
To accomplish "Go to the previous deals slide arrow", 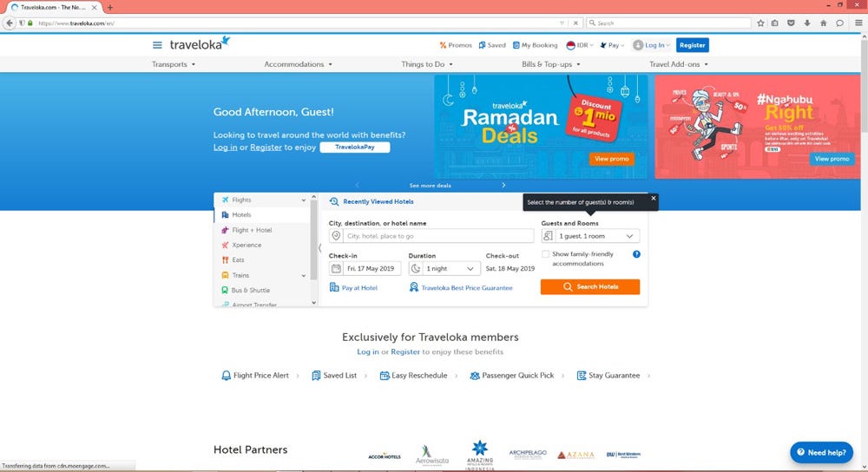I will [357, 186].
